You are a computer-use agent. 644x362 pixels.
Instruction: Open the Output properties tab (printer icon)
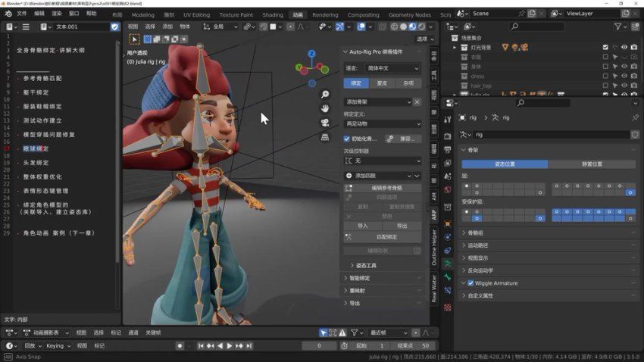[448, 149]
